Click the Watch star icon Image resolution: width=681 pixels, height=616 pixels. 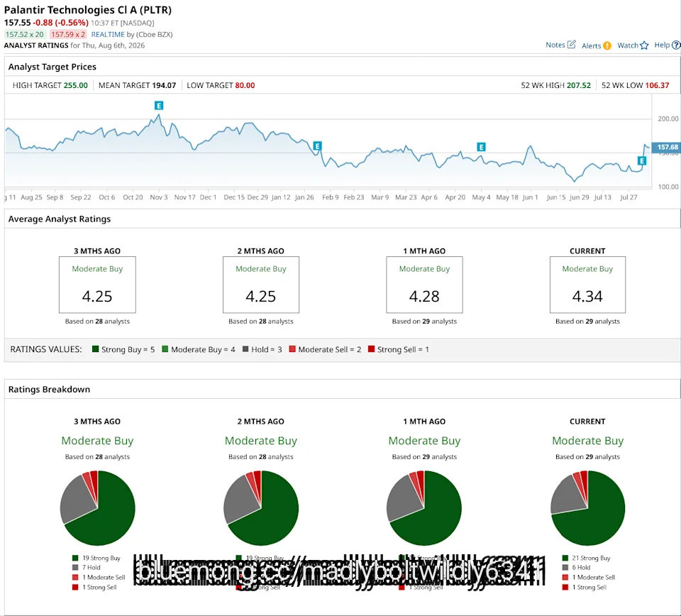(x=644, y=45)
